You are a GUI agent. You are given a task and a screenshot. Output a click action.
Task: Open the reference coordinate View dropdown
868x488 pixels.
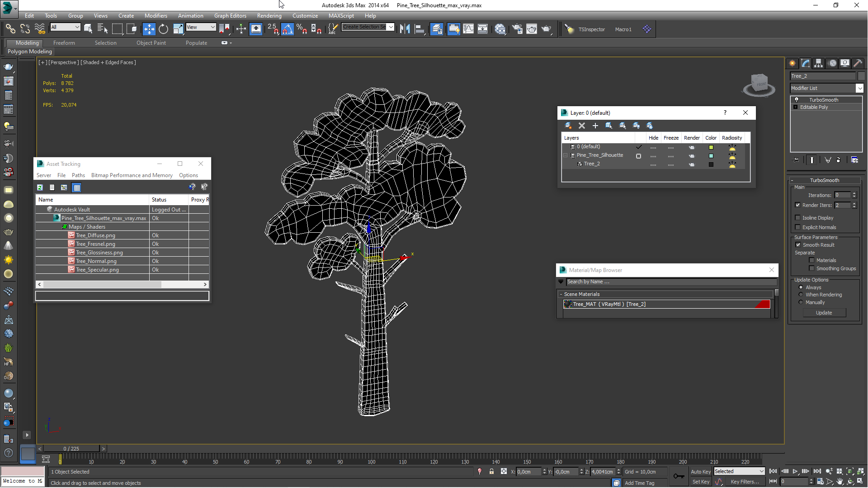click(x=201, y=27)
